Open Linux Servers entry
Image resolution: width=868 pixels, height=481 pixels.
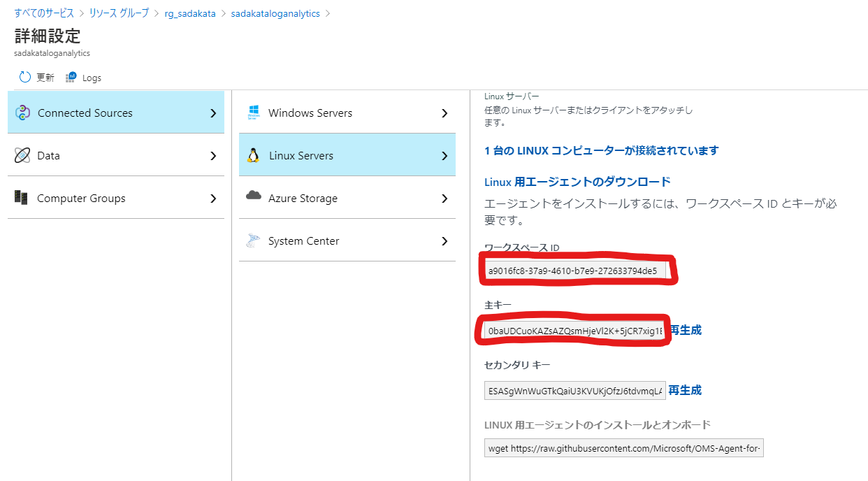pos(347,155)
